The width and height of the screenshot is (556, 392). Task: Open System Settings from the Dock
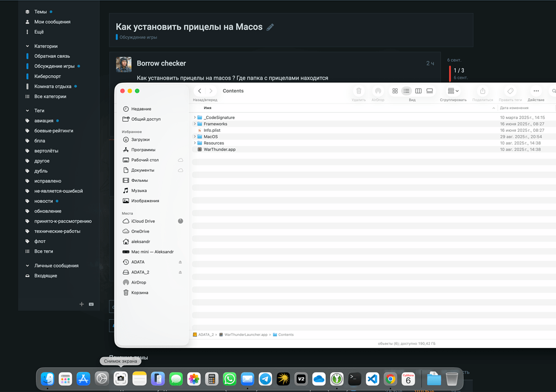[102, 379]
